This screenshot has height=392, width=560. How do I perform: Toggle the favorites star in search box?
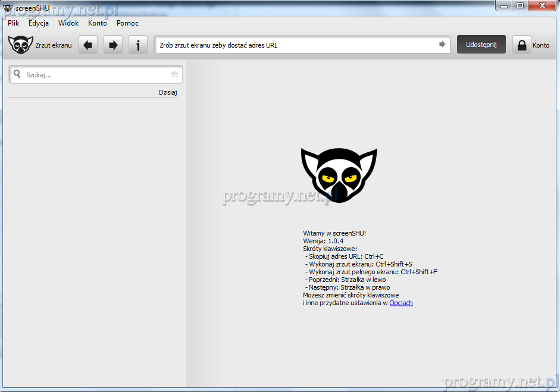pos(174,74)
